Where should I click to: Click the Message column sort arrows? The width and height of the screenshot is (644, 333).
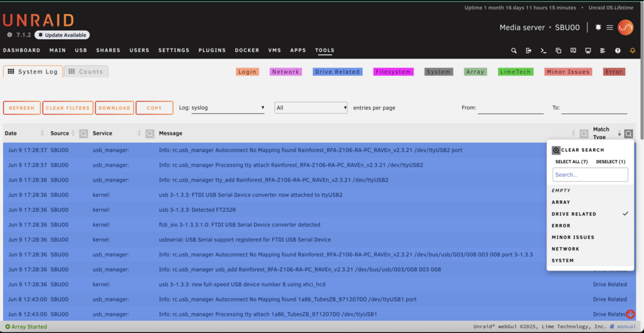pos(573,133)
